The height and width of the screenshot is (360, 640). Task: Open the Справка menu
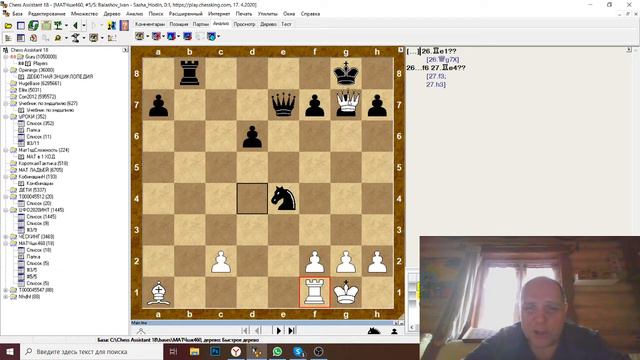(x=310, y=14)
